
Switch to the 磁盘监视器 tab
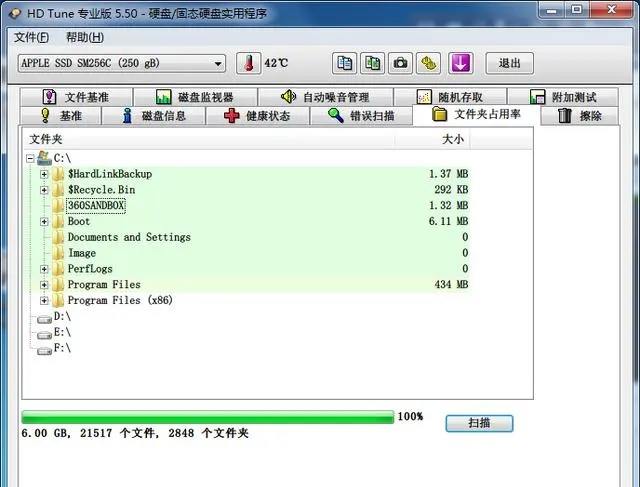[195, 97]
